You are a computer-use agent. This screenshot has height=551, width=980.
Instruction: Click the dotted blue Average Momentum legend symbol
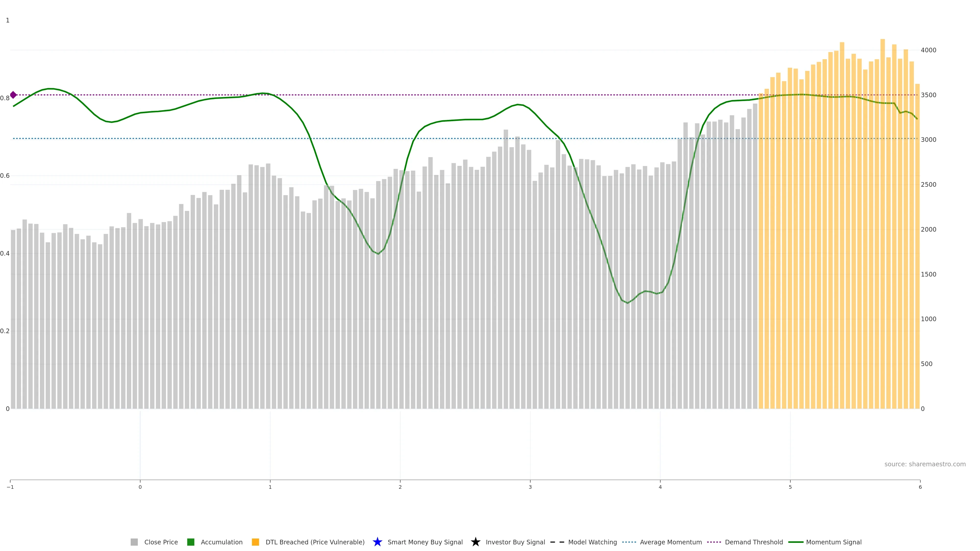pos(629,542)
